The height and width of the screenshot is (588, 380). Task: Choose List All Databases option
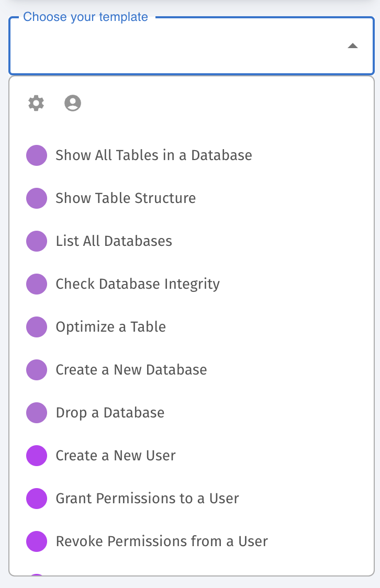click(192, 241)
